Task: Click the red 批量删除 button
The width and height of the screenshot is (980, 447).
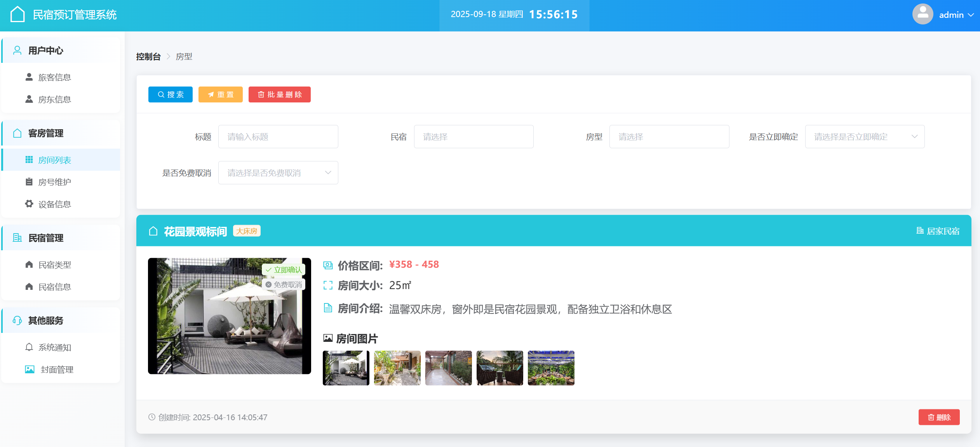Action: 280,94
